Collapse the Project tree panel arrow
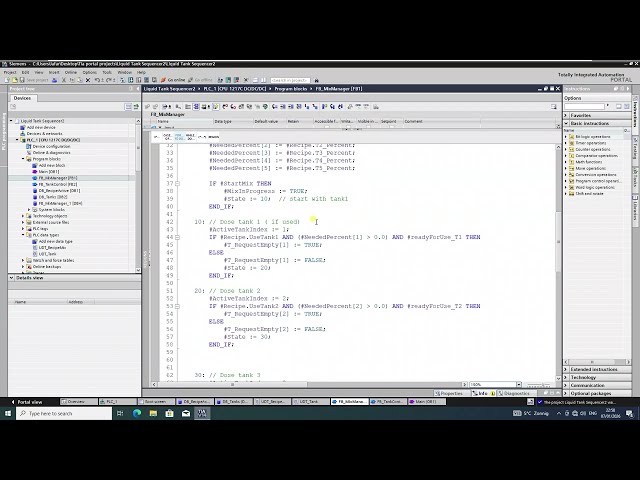This screenshot has width=640, height=480. pyautogui.click(x=138, y=89)
